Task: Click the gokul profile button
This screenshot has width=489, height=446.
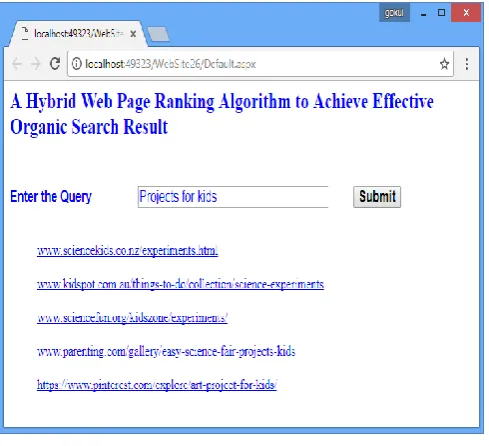Action: point(394,13)
